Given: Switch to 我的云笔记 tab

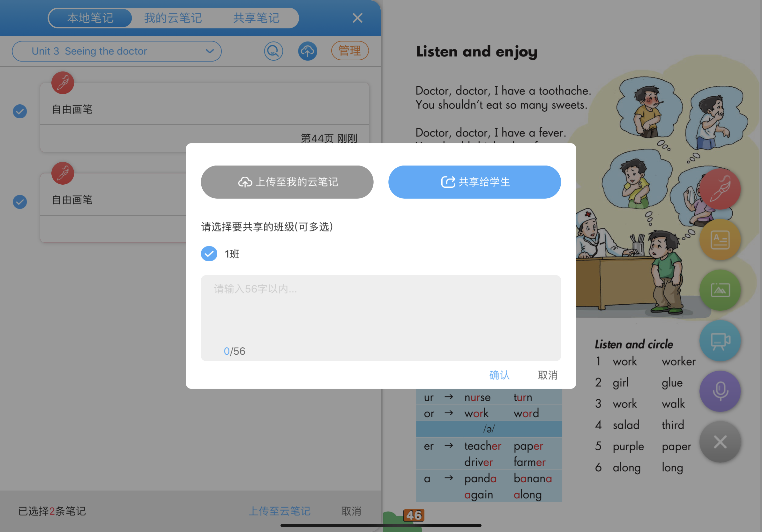Looking at the screenshot, I should point(173,18).
